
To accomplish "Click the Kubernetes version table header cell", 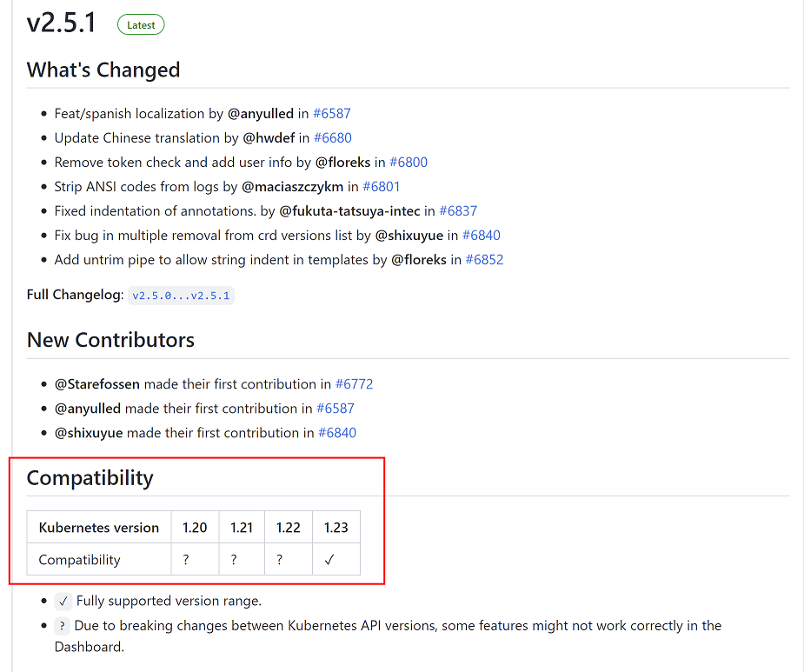I will click(99, 527).
